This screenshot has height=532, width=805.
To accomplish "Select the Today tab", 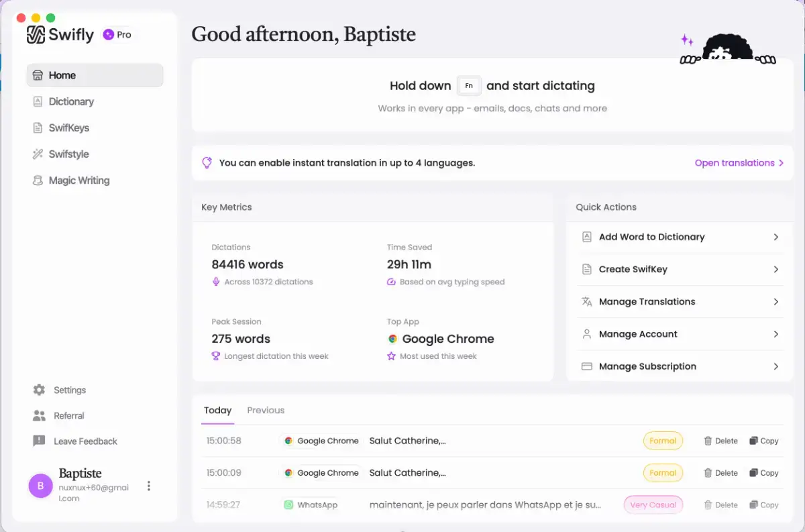I will click(217, 410).
